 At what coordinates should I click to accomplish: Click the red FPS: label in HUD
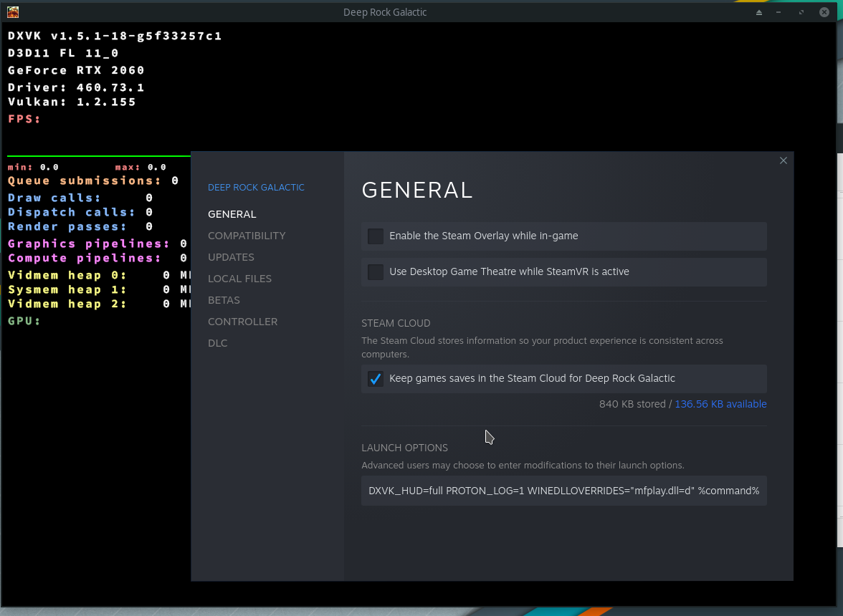pos(24,119)
